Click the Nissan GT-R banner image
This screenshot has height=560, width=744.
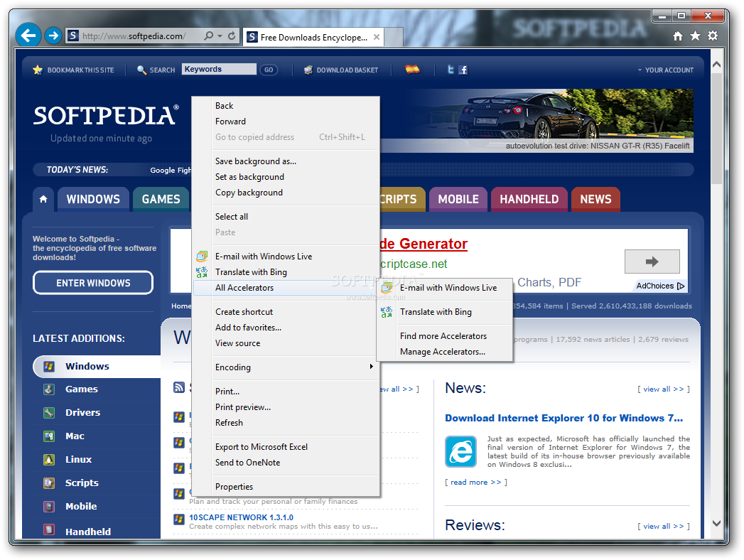537,121
